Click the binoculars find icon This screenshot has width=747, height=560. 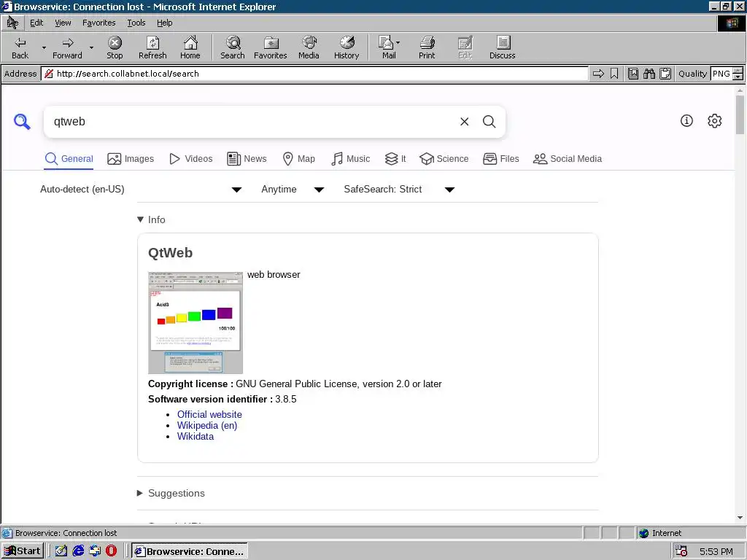click(x=649, y=74)
